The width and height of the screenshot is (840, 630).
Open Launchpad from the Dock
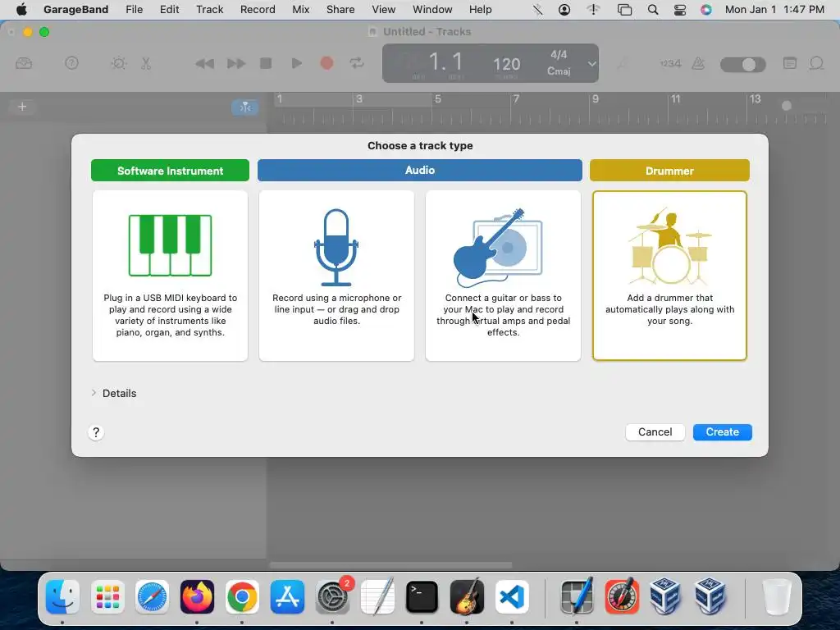tap(107, 596)
